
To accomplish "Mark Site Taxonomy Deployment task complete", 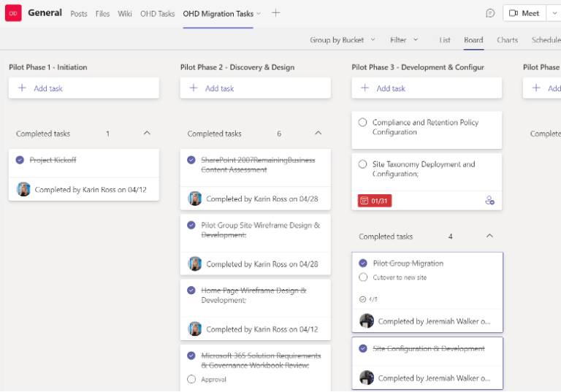I will tap(362, 164).
